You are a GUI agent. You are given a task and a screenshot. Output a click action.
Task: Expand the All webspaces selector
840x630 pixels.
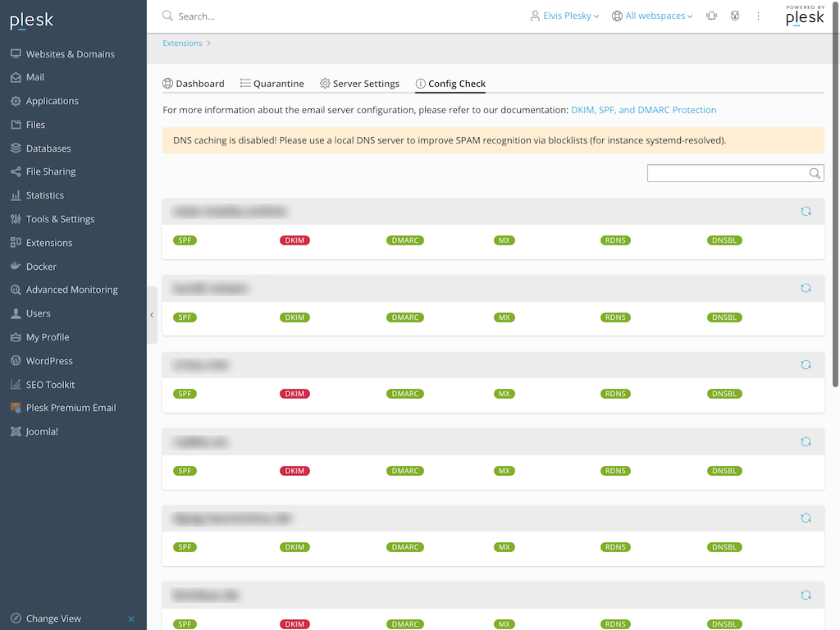[x=652, y=15]
